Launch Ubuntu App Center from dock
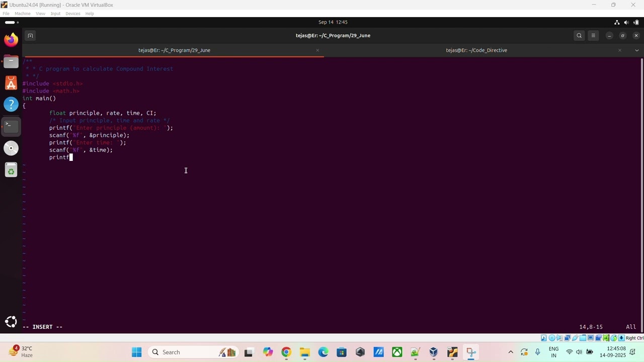 tap(11, 83)
